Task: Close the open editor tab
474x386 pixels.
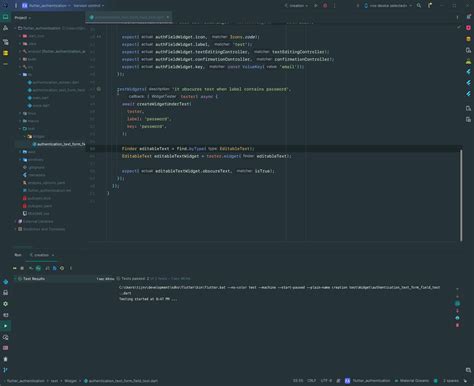Action: (x=168, y=17)
